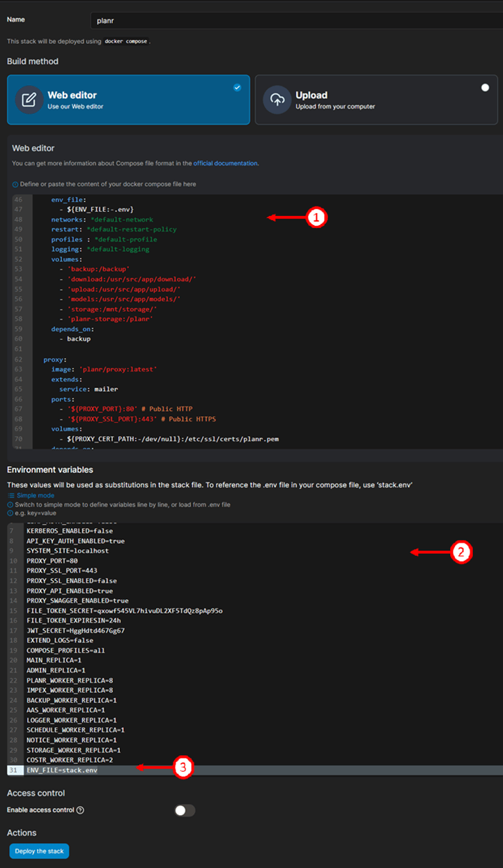Click the info icon before 'e.g. key=value'

(x=10, y=513)
